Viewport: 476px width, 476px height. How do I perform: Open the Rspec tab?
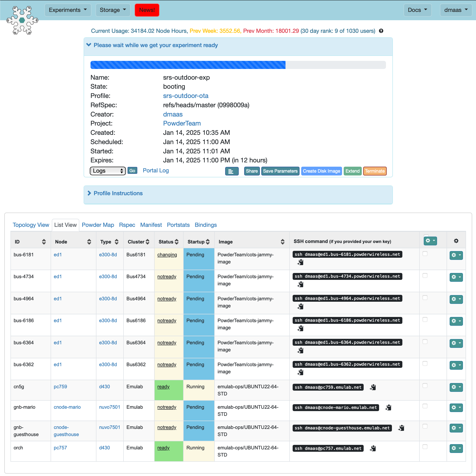pos(127,225)
